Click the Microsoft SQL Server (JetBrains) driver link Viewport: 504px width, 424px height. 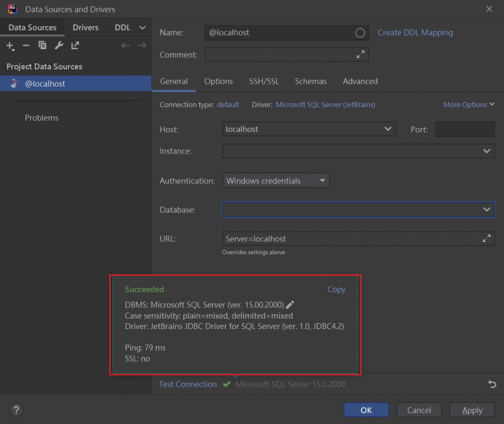click(325, 105)
